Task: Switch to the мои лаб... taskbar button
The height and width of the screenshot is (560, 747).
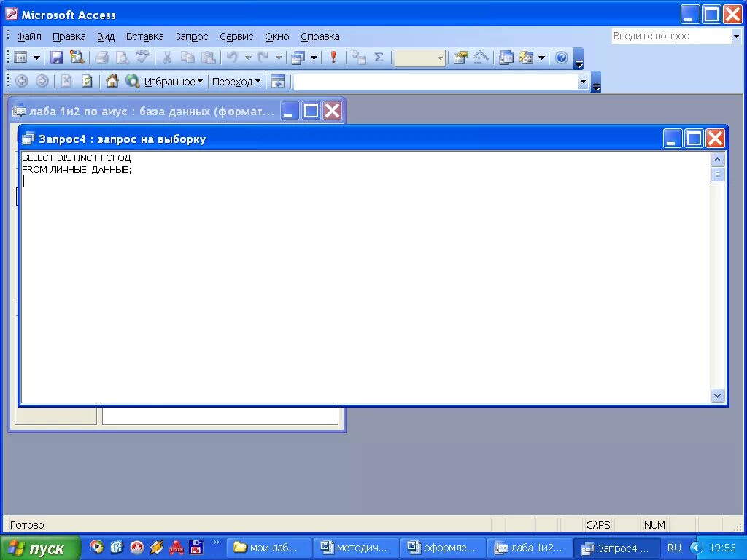Action: [269, 548]
